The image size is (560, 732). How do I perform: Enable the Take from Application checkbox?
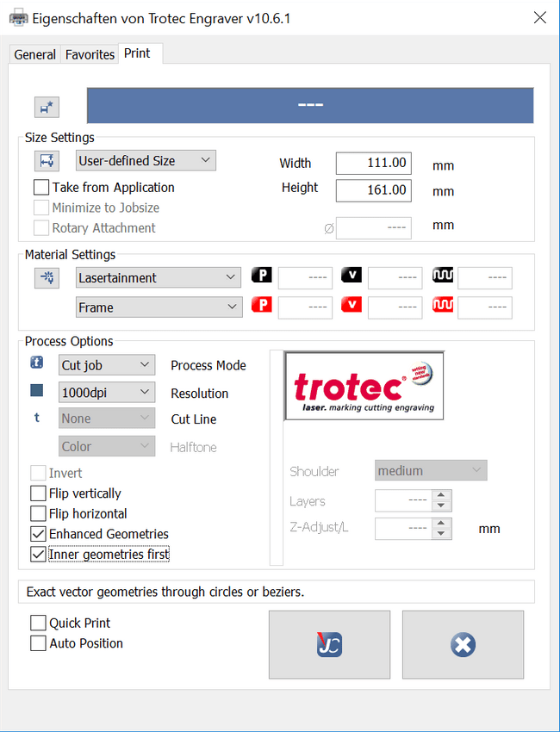click(41, 188)
